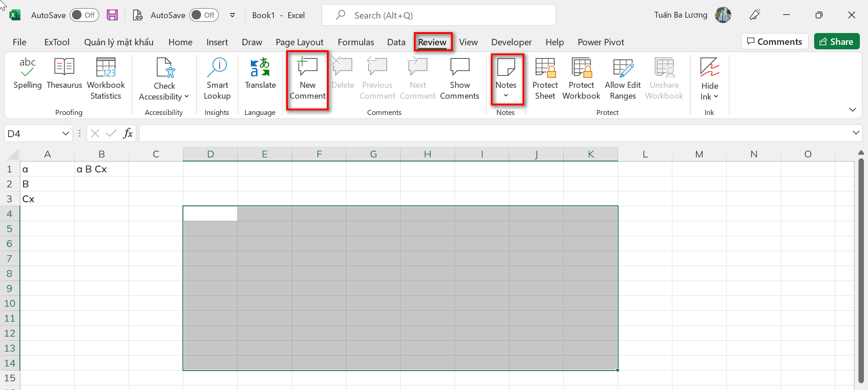Click the formula bar input field
868x390 pixels.
[x=494, y=133]
